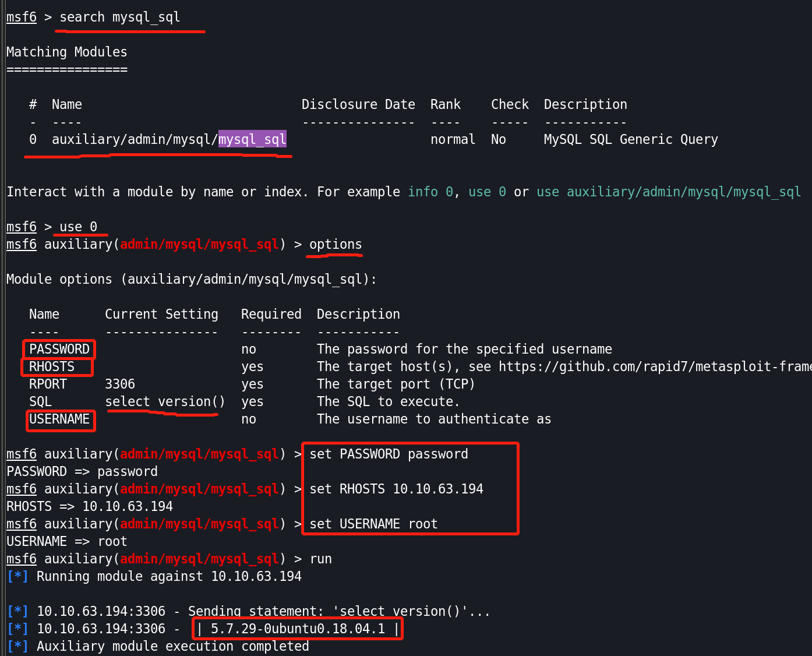Click the GitHub rapid7 URL in RHOSTS description

(655, 366)
